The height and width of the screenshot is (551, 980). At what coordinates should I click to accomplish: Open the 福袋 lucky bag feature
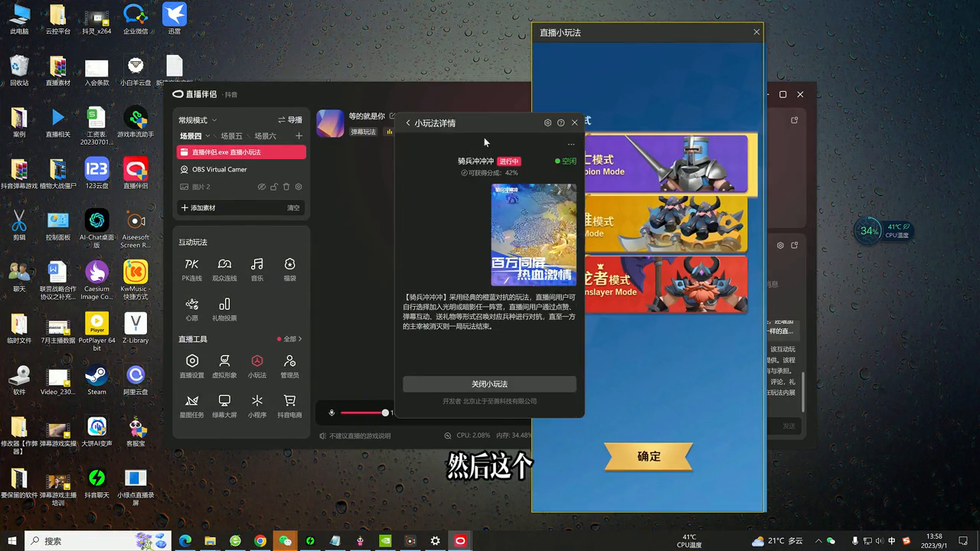point(289,269)
